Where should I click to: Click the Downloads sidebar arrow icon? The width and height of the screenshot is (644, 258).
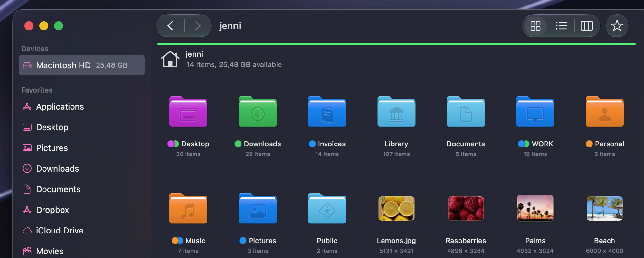[27, 169]
